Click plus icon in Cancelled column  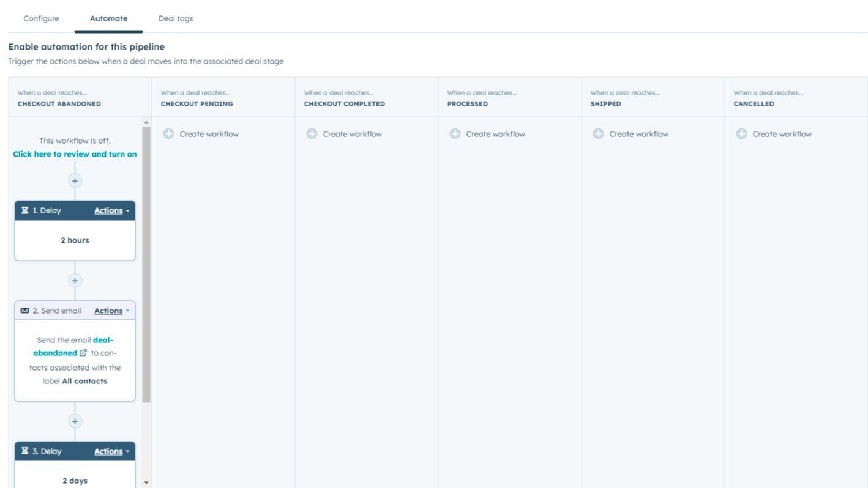click(x=741, y=134)
